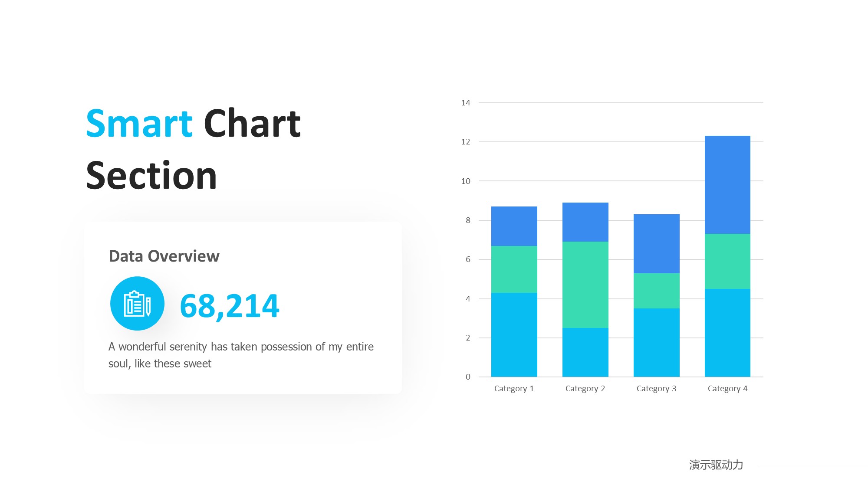
Task: Click the Section heading text
Action: click(x=151, y=176)
